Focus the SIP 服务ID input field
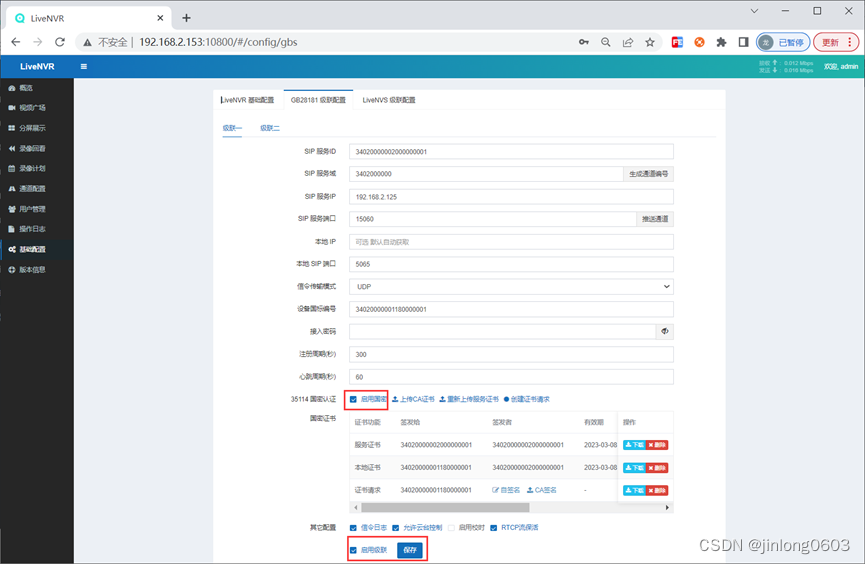The image size is (865, 564). click(511, 152)
